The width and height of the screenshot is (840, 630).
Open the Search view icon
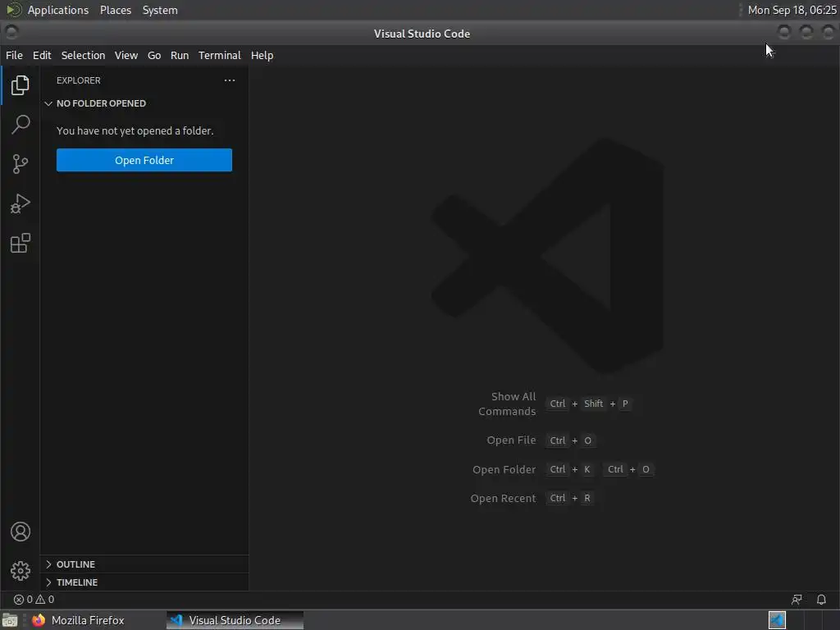20,125
